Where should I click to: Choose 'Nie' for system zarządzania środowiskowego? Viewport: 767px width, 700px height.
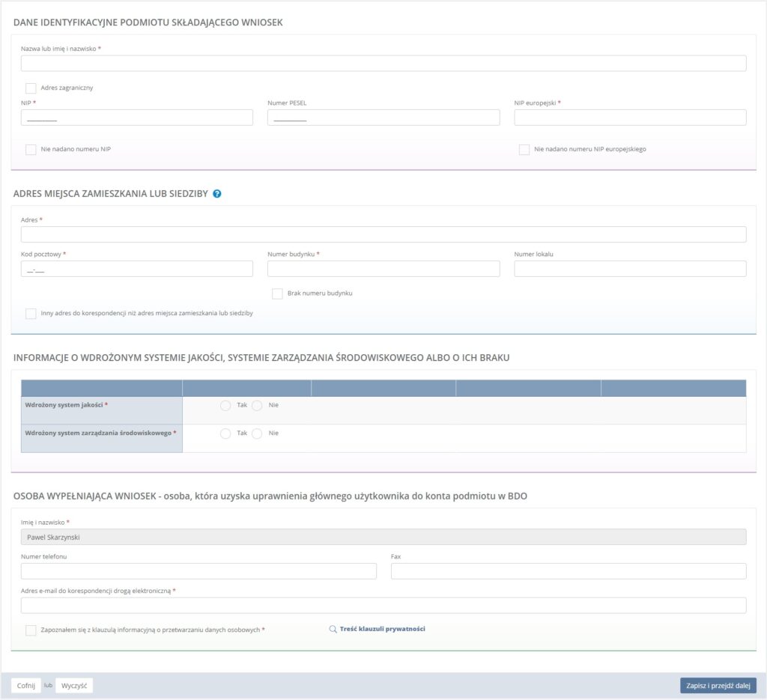point(257,433)
